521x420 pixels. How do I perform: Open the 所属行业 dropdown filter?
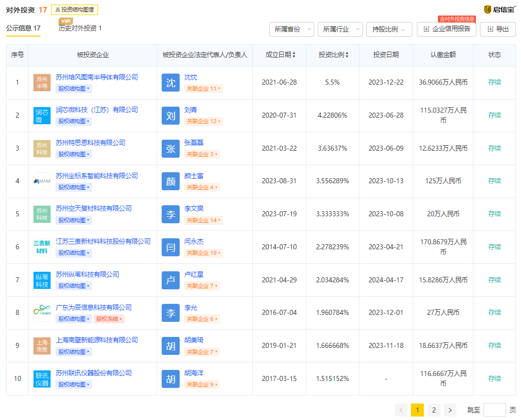pyautogui.click(x=340, y=29)
